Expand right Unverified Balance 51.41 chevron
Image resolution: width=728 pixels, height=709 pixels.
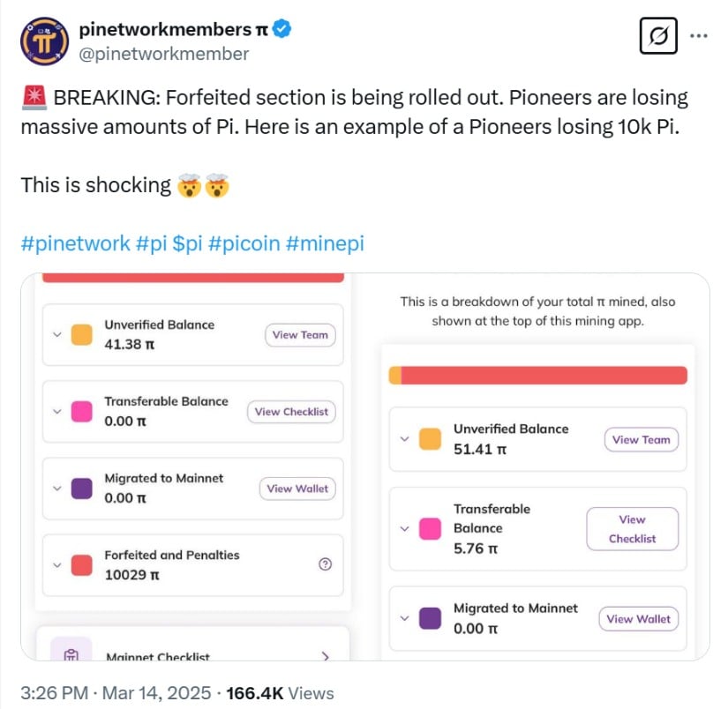[x=405, y=439]
